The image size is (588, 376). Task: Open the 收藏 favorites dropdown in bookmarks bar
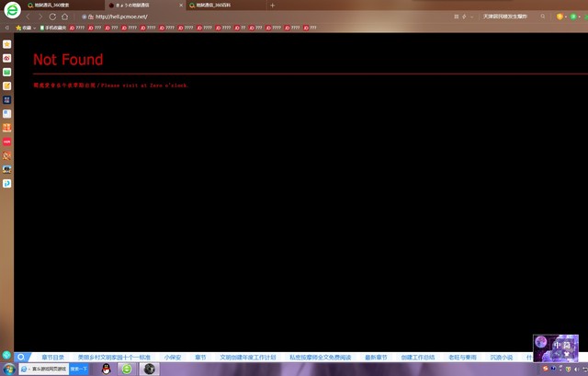pyautogui.click(x=26, y=28)
